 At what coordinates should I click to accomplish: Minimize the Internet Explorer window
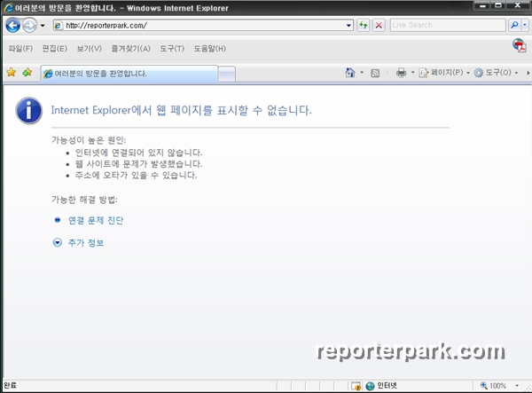click(x=482, y=5)
